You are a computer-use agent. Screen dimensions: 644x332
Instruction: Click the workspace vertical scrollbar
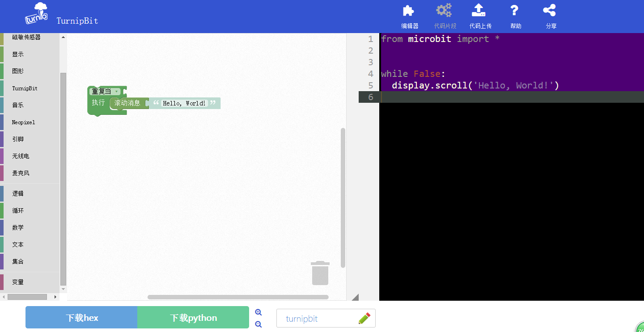click(343, 198)
